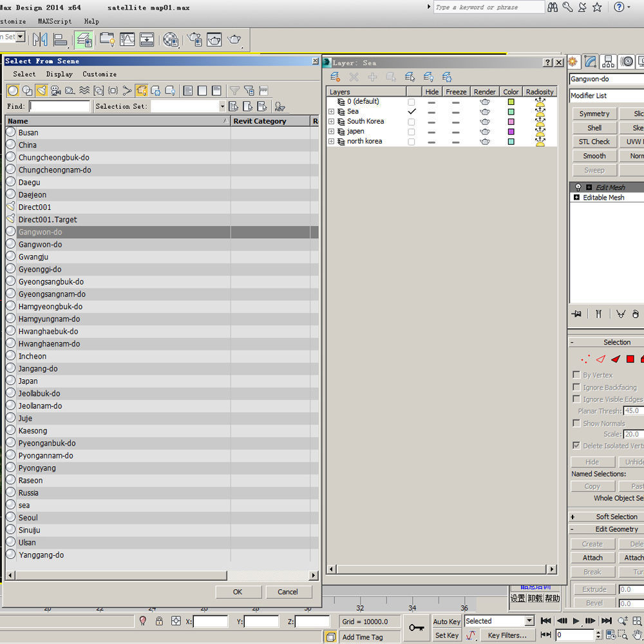Viewport: 644px width, 644px height.
Task: Check the current-layer box for japen
Action: [411, 132]
